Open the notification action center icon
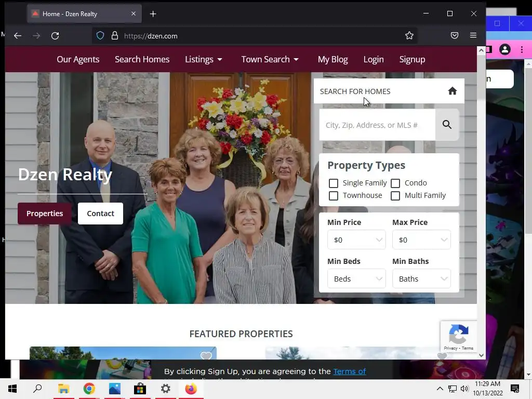 (x=515, y=389)
